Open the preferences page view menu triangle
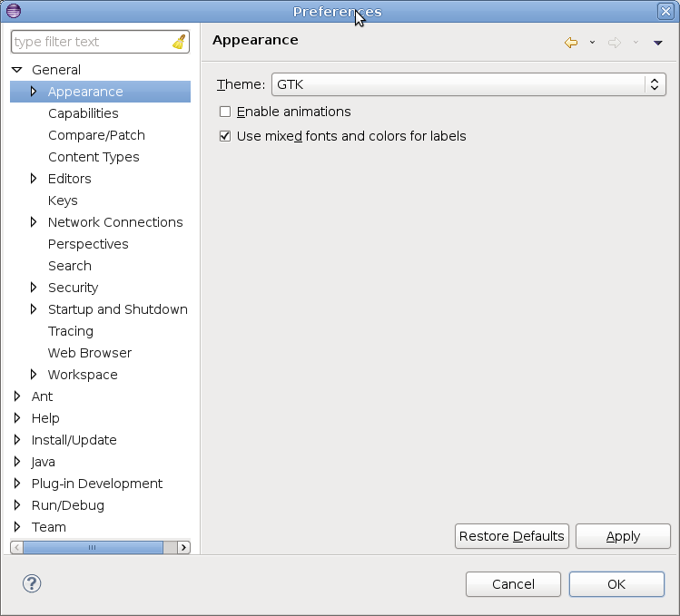 click(x=658, y=43)
